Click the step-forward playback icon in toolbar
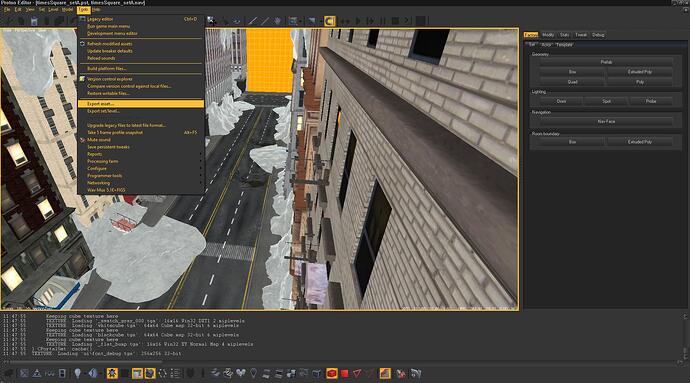This screenshot has width=690, height=383. [370, 21]
